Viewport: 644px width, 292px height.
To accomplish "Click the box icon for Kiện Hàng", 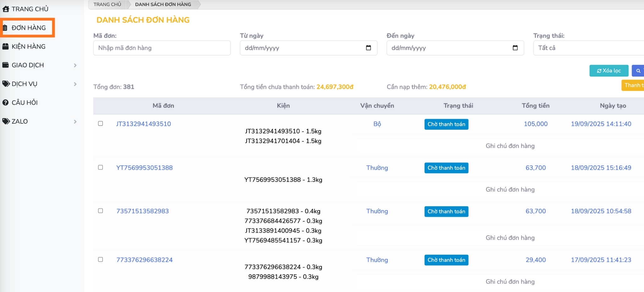I will 6,46.
